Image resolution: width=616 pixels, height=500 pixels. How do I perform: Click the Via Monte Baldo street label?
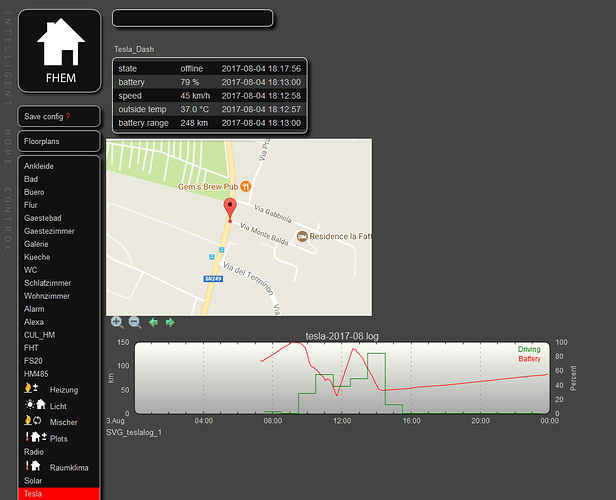pyautogui.click(x=264, y=234)
